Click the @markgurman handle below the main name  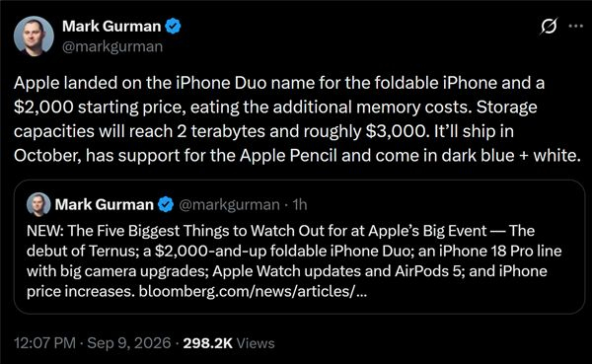point(112,46)
